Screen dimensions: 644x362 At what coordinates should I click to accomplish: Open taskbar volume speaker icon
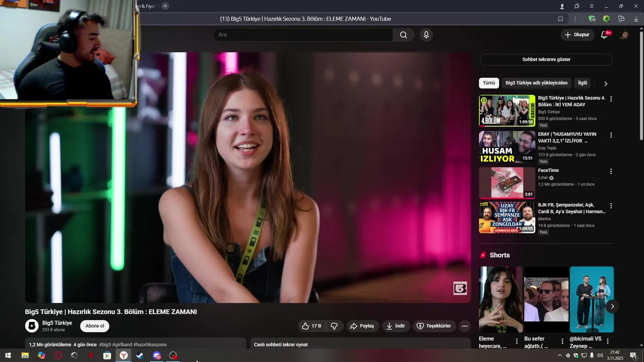[600, 355]
